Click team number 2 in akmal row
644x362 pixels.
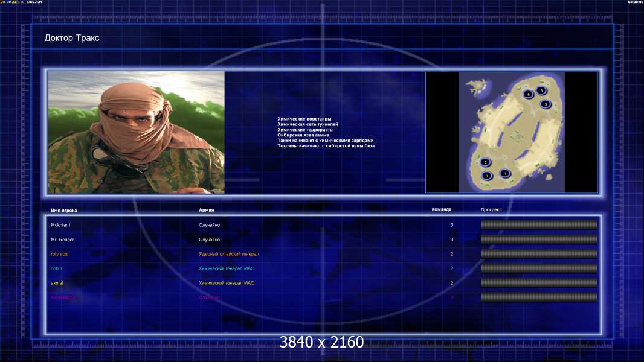[452, 283]
